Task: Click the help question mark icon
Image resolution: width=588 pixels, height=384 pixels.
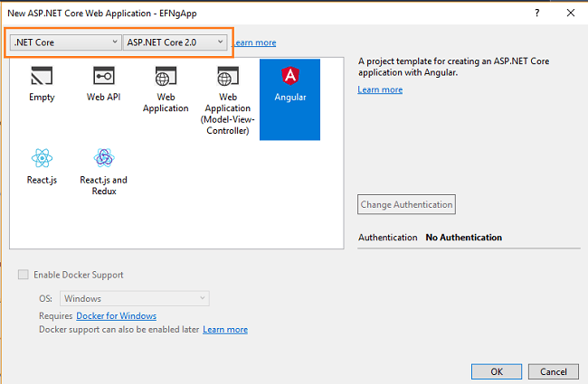Action: point(537,13)
